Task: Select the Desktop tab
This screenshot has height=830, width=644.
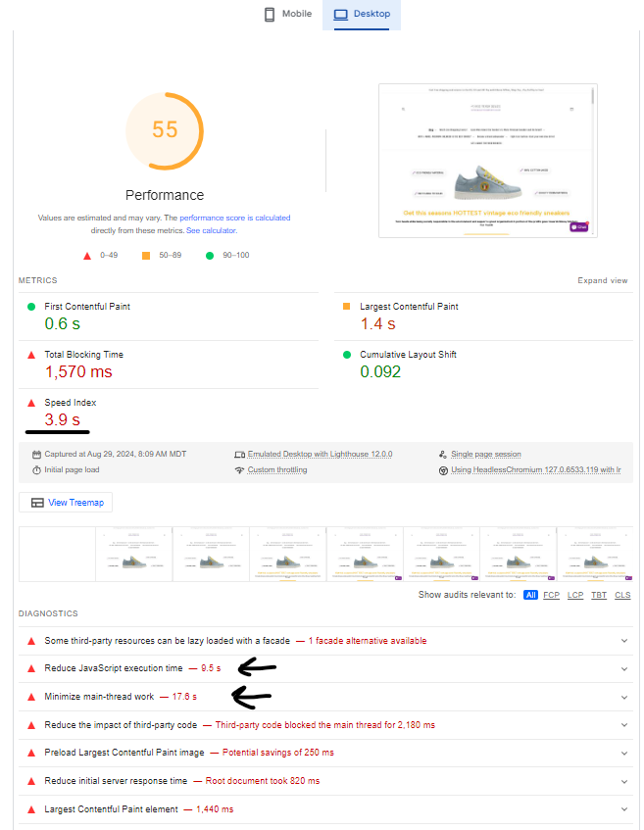Action: click(362, 15)
